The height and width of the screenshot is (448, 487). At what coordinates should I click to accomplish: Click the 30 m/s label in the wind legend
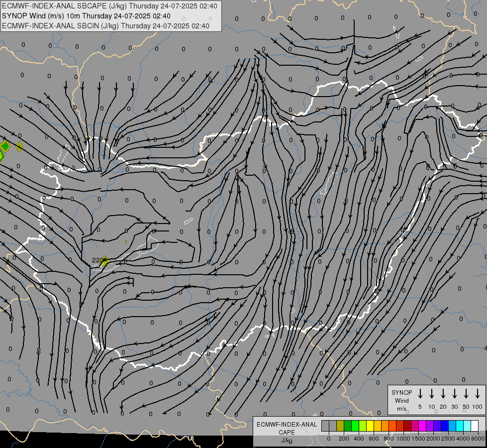pos(454,407)
